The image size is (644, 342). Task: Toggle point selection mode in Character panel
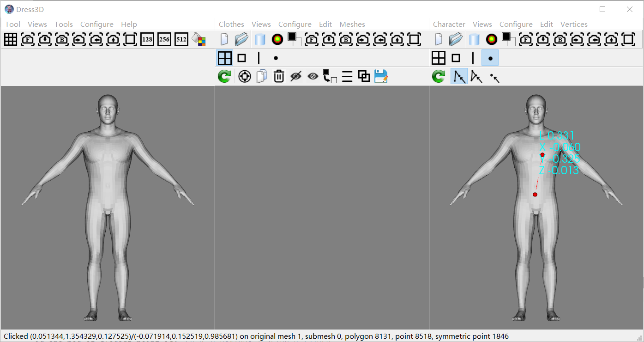tap(490, 58)
